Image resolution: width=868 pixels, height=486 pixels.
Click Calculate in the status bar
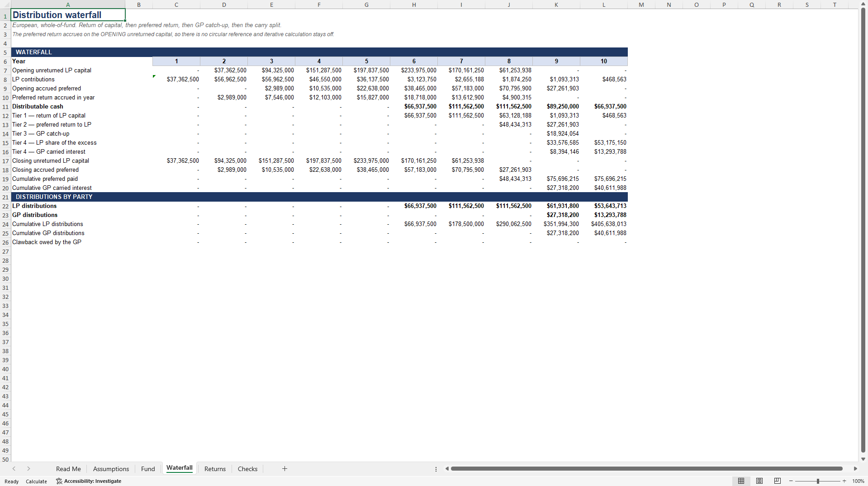coord(36,481)
